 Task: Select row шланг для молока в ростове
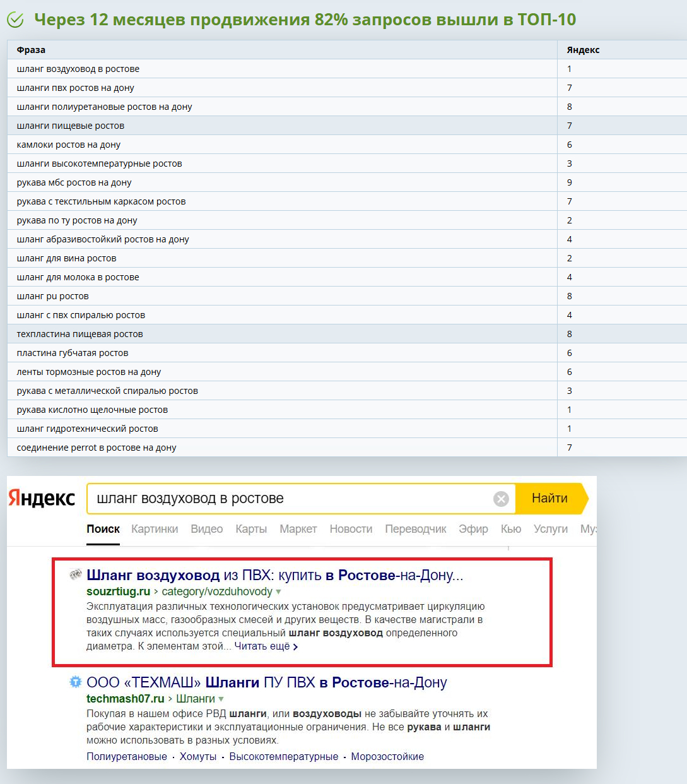tap(347, 277)
